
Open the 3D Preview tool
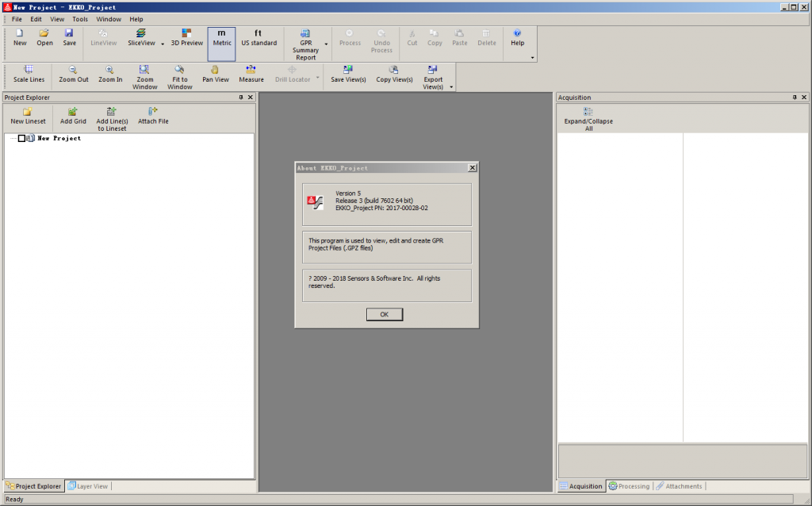click(x=187, y=38)
